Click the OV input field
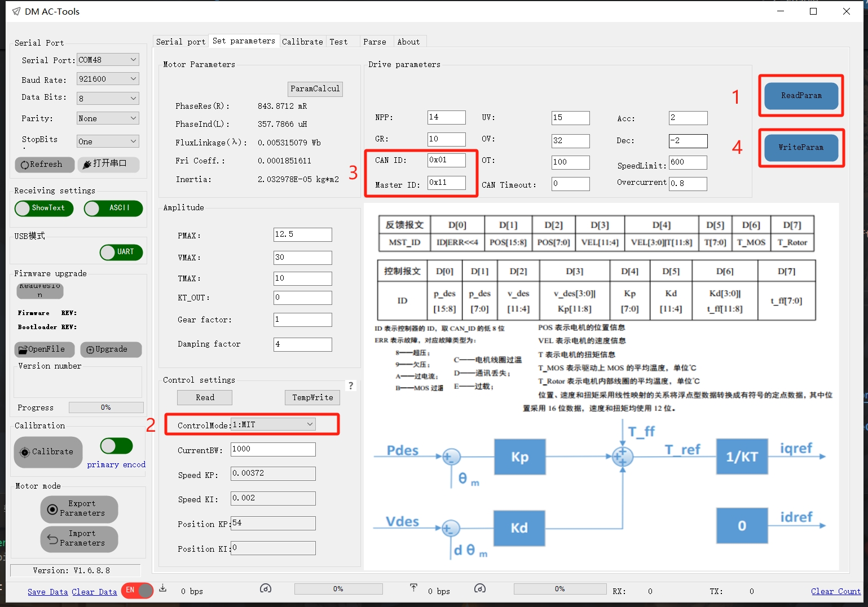Screen dimensions: 868x607 click(571, 141)
